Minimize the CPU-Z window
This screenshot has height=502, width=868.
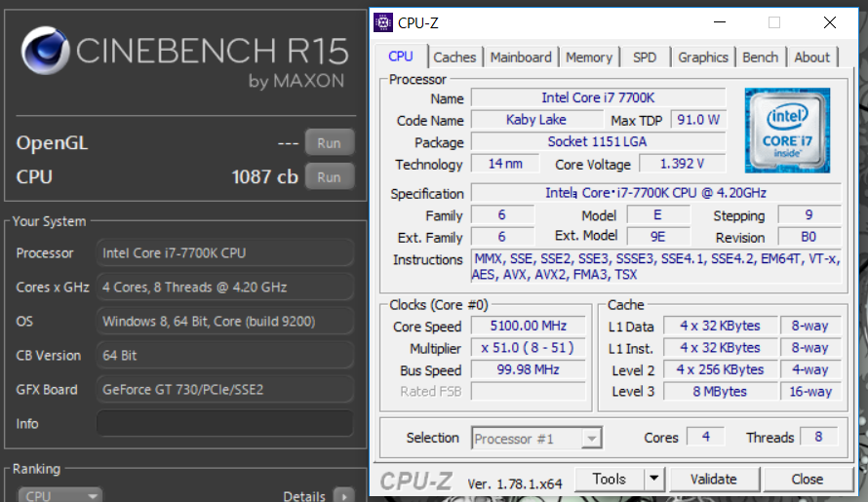click(720, 22)
